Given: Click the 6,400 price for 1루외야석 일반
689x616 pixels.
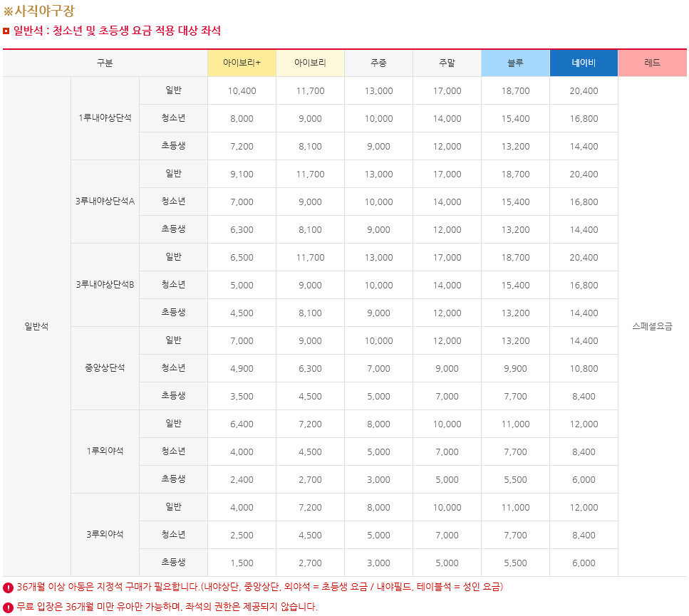Looking at the screenshot, I should [x=242, y=424].
